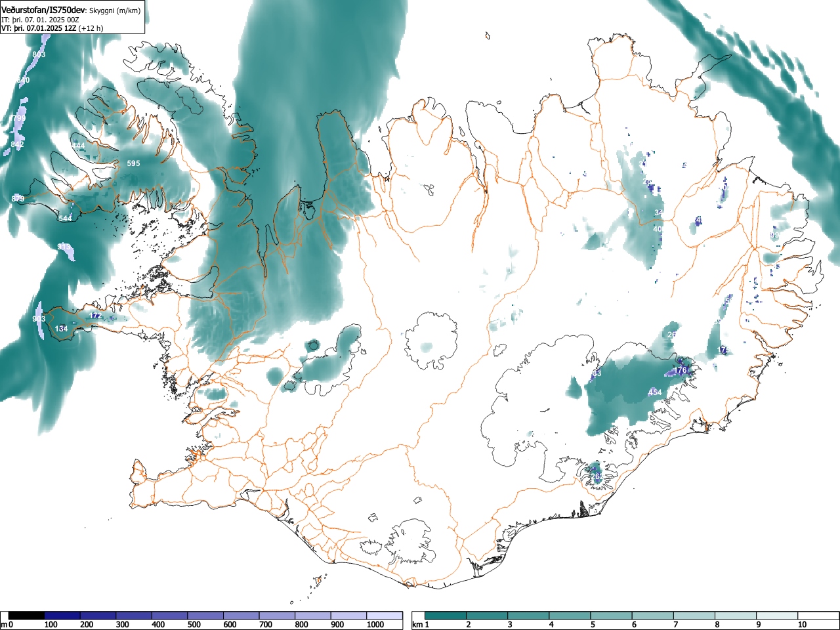Click the Skyggni (m/km) parameter label
Viewport: 840px width, 630px height.
point(115,11)
